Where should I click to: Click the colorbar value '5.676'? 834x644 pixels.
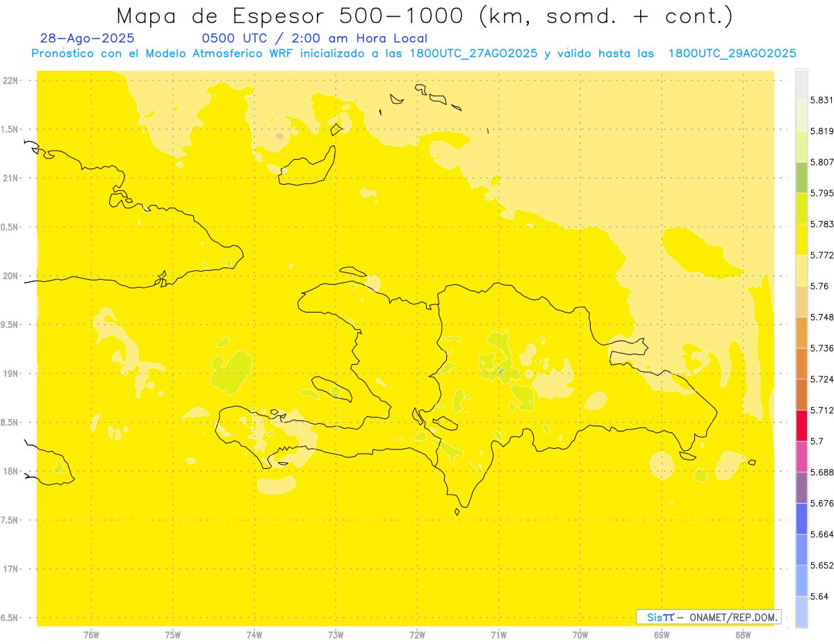[x=822, y=503]
